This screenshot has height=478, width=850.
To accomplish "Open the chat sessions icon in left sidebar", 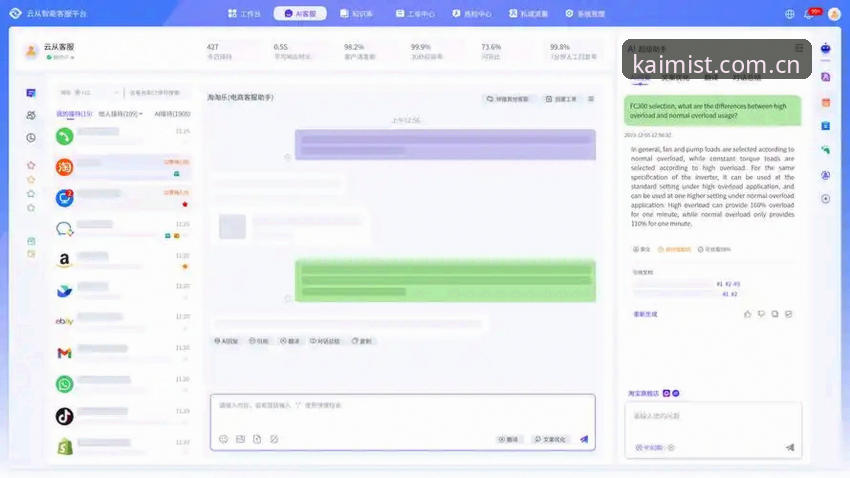I will (31, 93).
